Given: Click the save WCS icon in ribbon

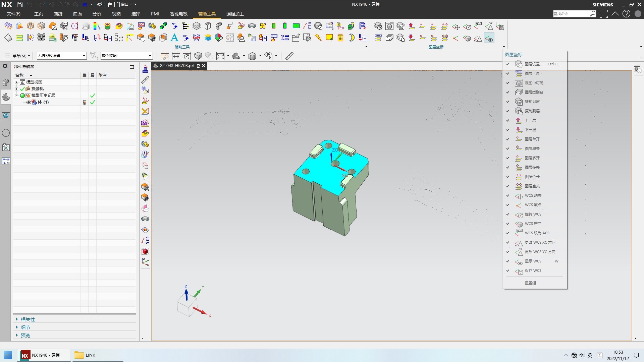Looking at the screenshot, I should [500, 26].
